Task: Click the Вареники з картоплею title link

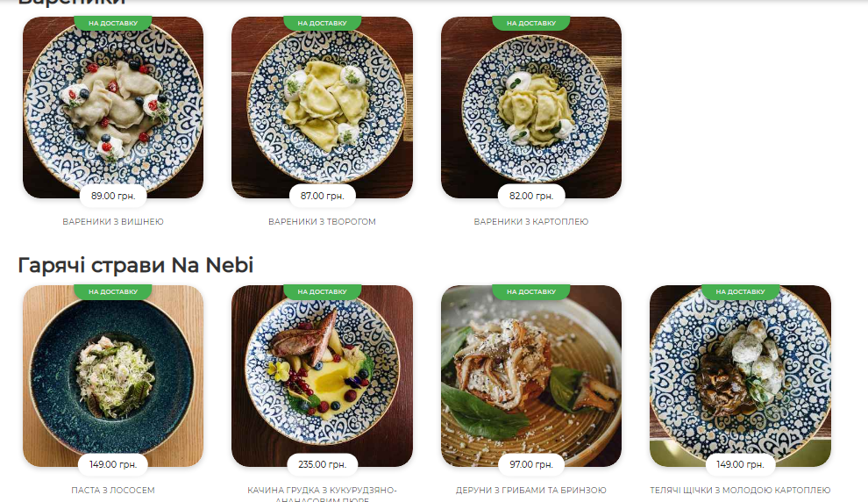Action: pyautogui.click(x=531, y=222)
